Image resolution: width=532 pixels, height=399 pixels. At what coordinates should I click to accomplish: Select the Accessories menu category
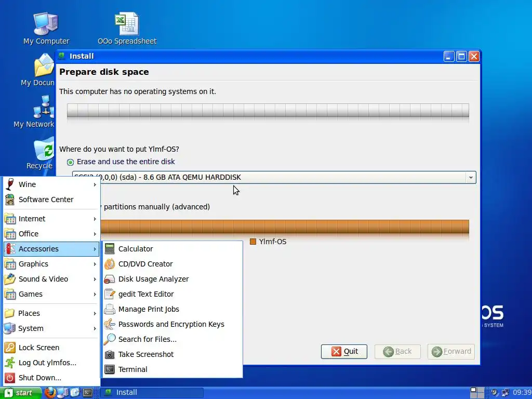pyautogui.click(x=51, y=249)
